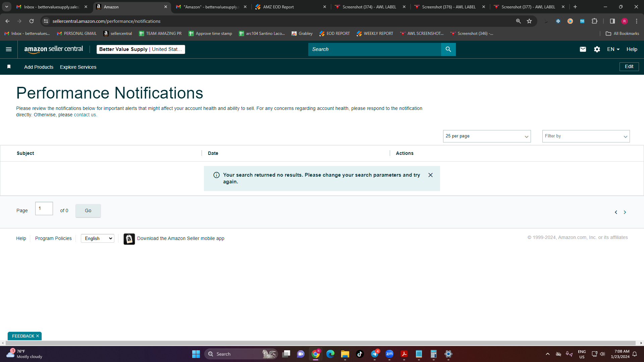Click the contact us link
The height and width of the screenshot is (362, 644).
pyautogui.click(x=85, y=115)
